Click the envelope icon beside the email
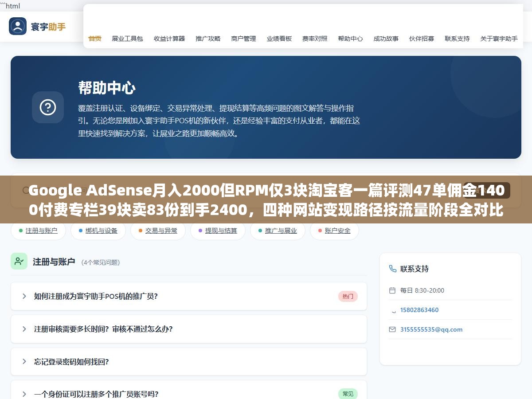Screen dimensions: 532x399 tap(392, 329)
